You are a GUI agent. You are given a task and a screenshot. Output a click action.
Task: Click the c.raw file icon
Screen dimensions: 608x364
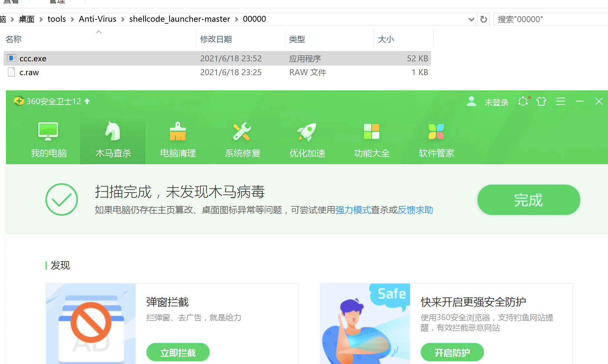(x=12, y=72)
